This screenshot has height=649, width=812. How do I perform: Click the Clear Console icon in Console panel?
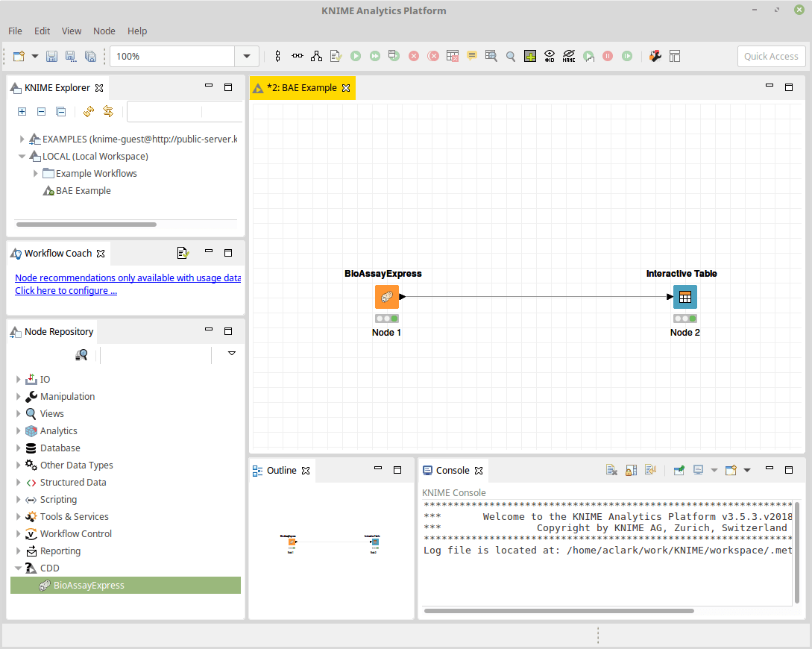click(x=611, y=469)
